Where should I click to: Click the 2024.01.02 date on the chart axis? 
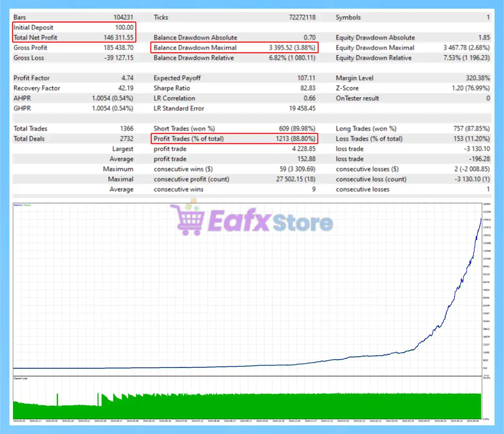point(19,421)
